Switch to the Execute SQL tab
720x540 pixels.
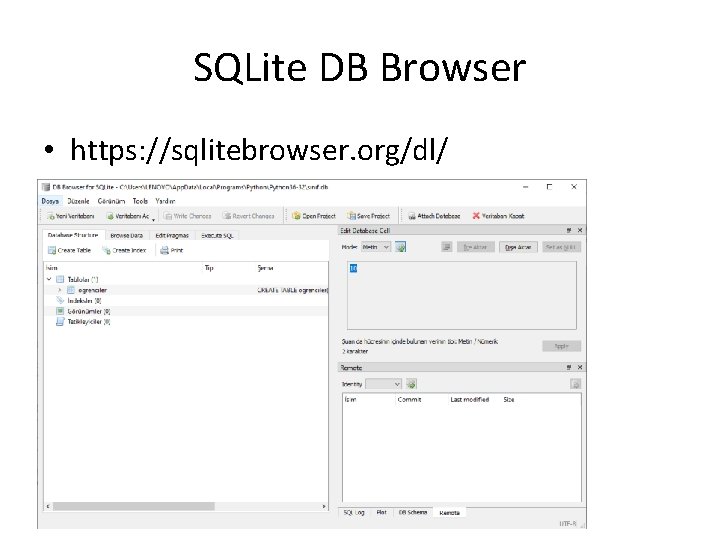pyautogui.click(x=217, y=236)
